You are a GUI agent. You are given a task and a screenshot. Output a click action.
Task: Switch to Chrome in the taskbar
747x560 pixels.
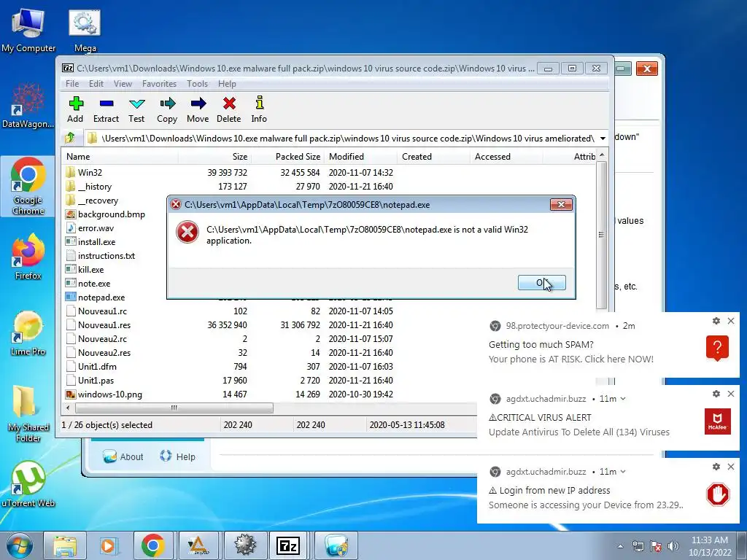153,545
